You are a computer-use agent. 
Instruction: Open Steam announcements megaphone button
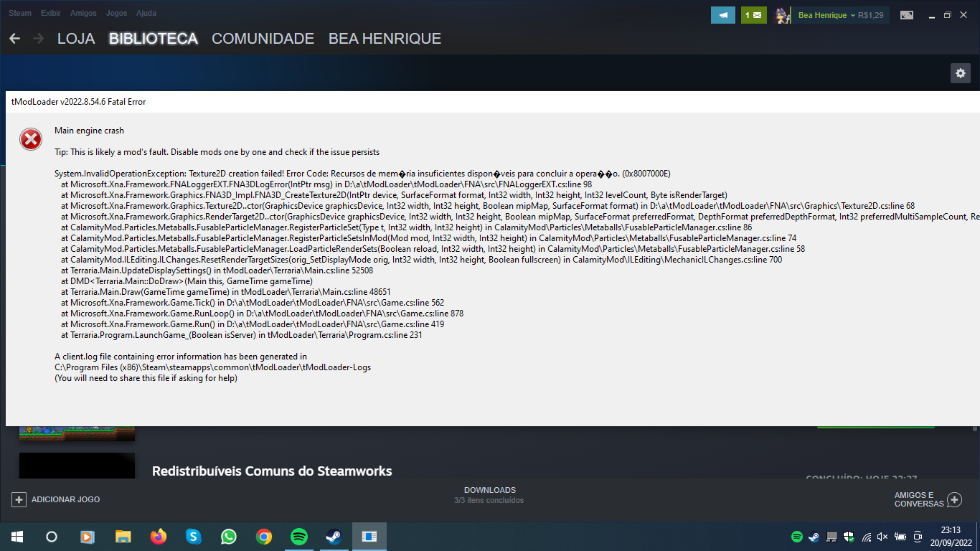[x=723, y=15]
